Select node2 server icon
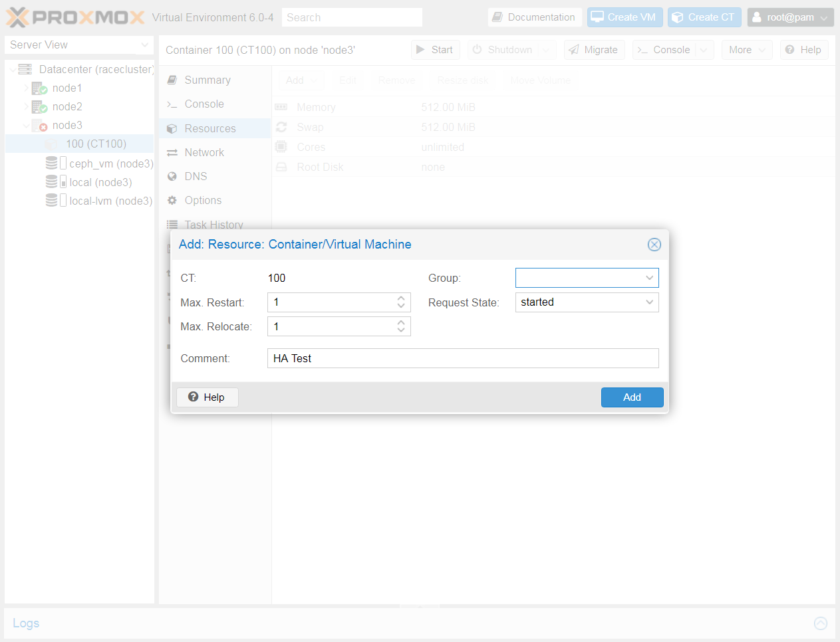Viewport: 840px width, 642px height. pyautogui.click(x=39, y=106)
